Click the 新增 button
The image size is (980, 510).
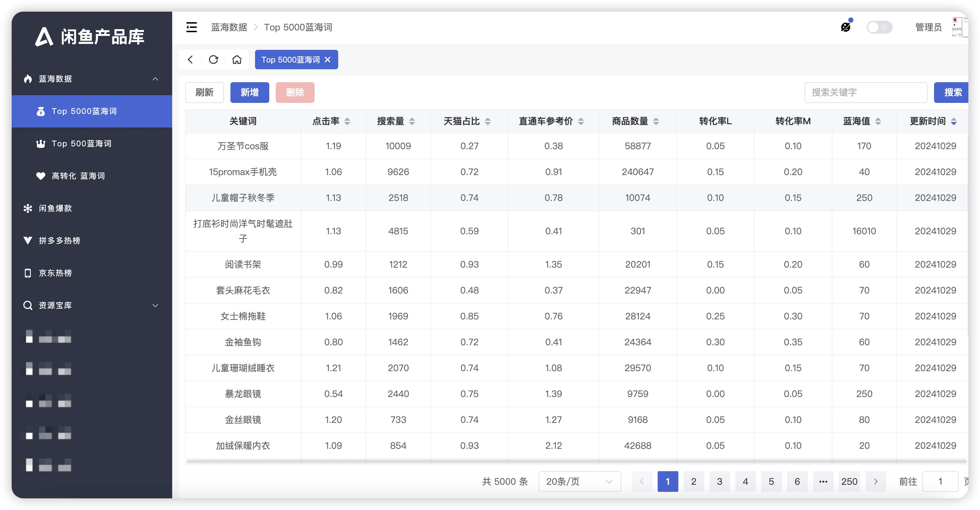point(250,93)
